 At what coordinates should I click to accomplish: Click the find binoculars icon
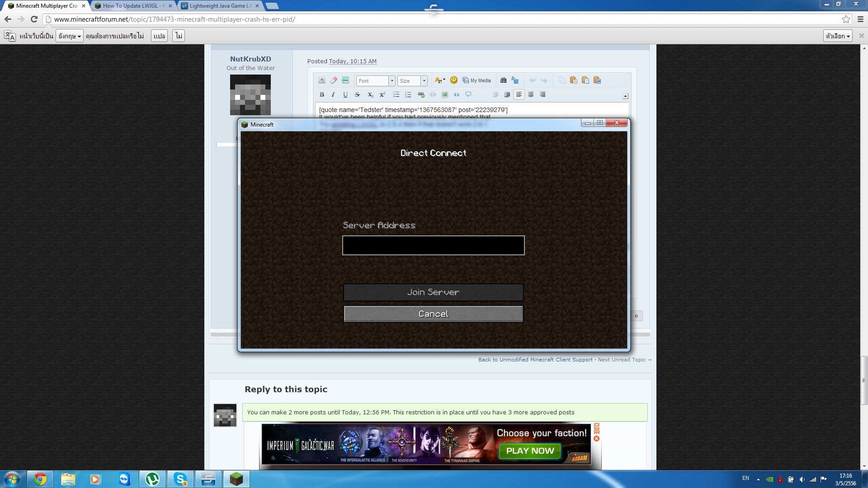coord(503,80)
